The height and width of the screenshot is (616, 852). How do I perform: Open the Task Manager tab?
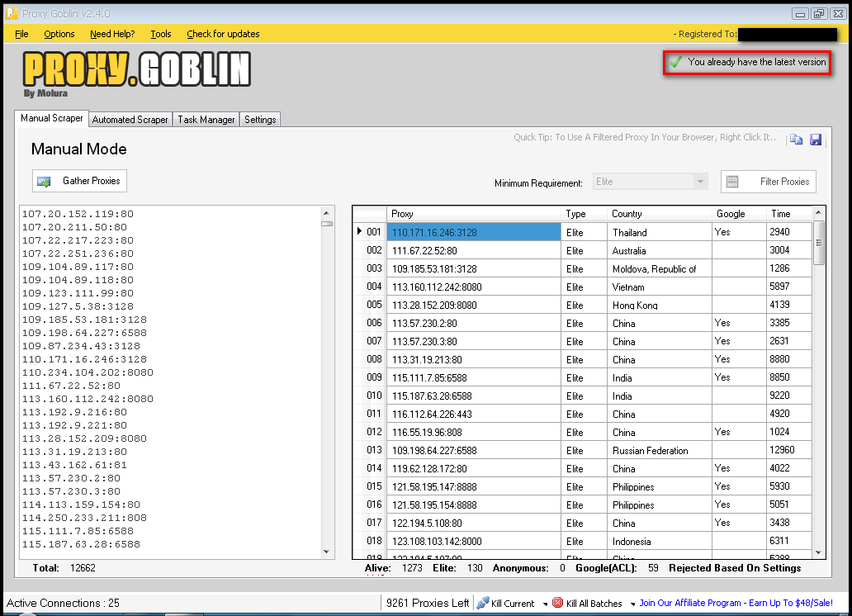(205, 119)
